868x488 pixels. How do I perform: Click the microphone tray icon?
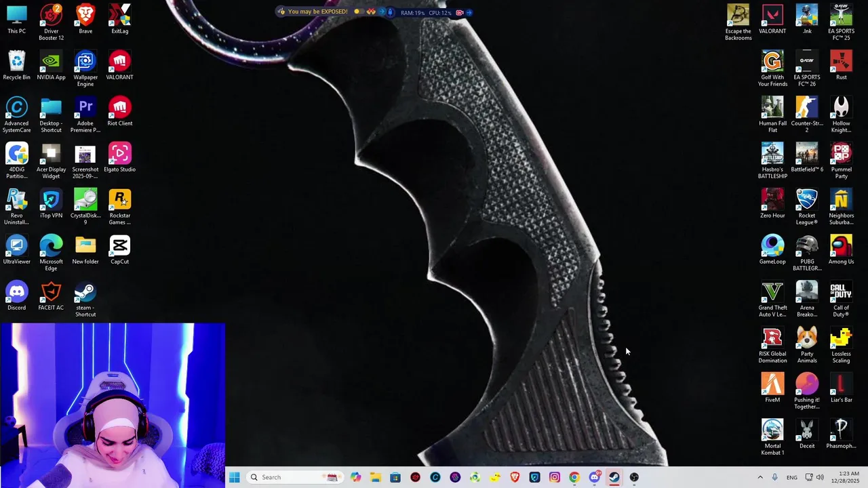pyautogui.click(x=775, y=477)
